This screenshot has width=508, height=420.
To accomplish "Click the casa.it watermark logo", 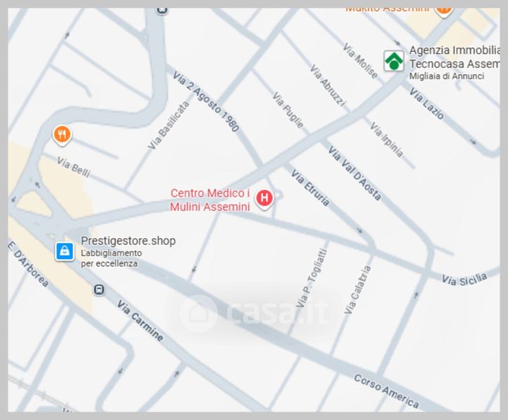I will (254, 313).
